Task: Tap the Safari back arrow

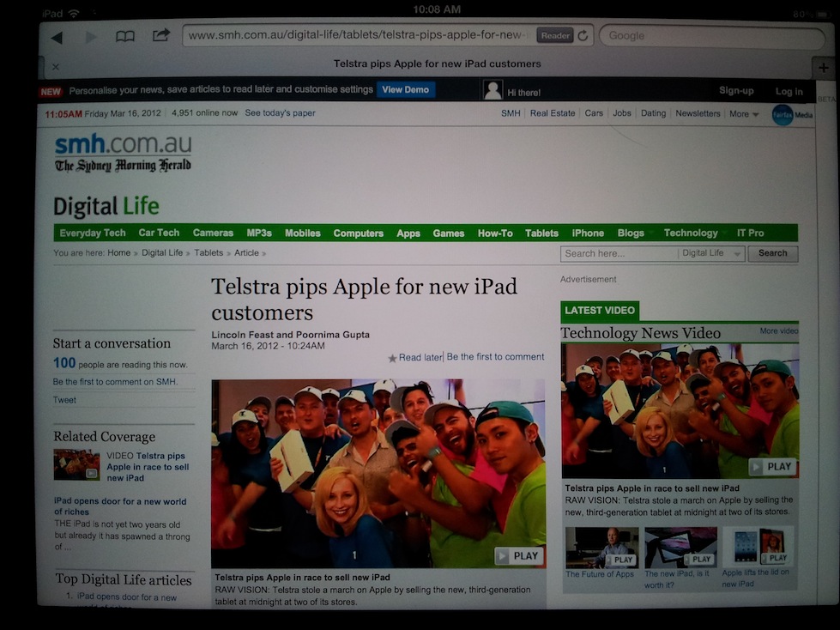Action: (57, 37)
